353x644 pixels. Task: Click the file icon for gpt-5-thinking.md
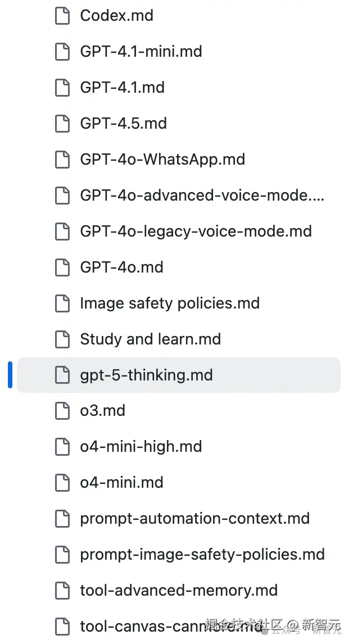point(62,375)
